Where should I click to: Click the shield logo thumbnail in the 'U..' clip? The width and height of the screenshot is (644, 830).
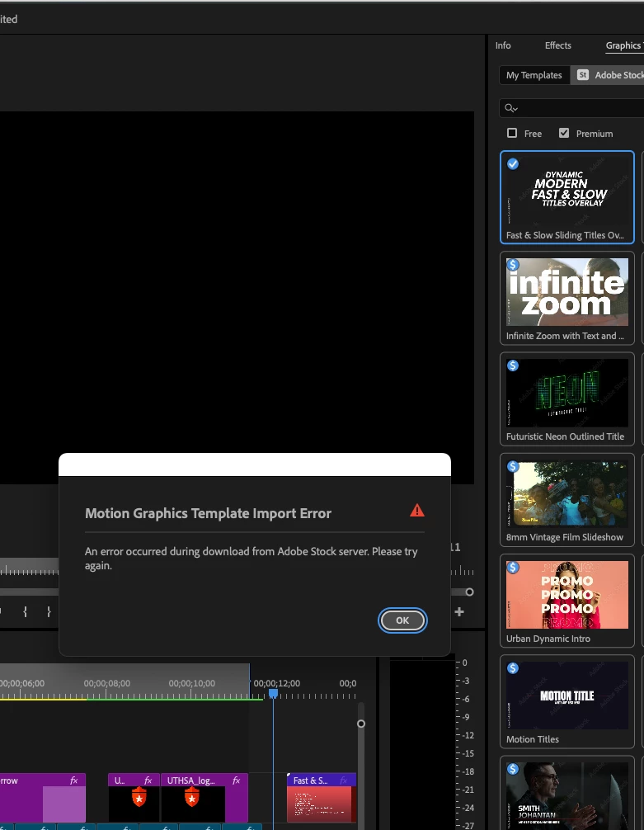pyautogui.click(x=139, y=797)
